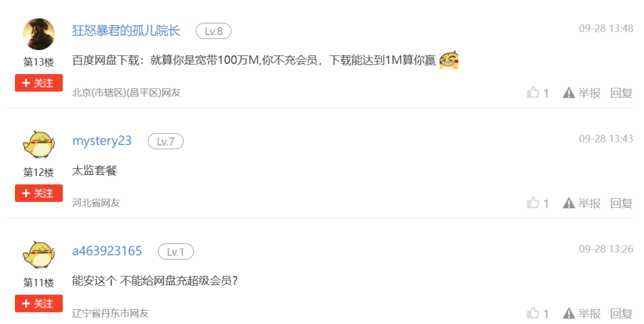The image size is (644, 324).
Task: Follow mystery23 using red 关注 button
Action: pos(39,193)
